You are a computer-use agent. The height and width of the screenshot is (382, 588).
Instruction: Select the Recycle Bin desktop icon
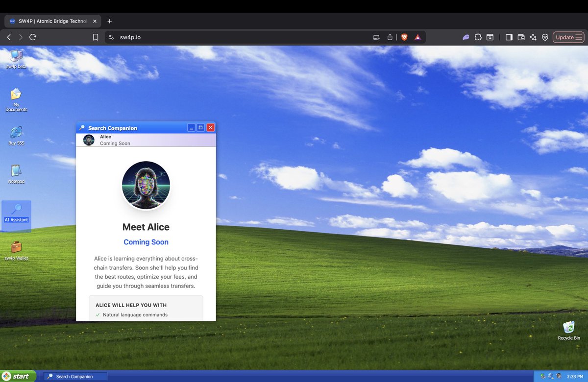pyautogui.click(x=569, y=331)
